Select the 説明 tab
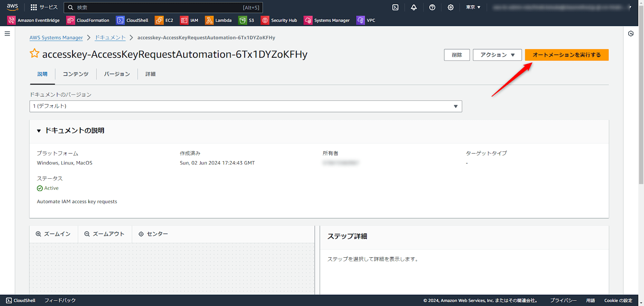Viewport: 644px width, 306px height. (42, 74)
